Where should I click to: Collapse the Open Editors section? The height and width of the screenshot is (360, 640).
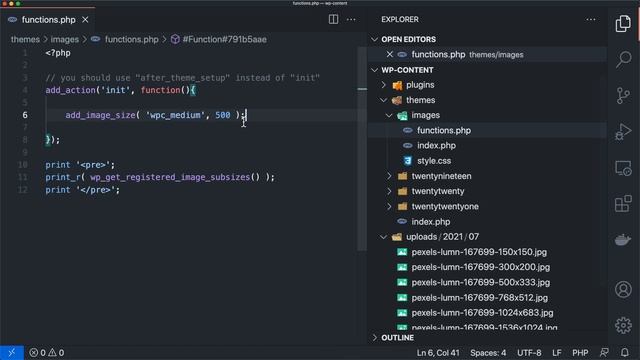pyautogui.click(x=374, y=39)
